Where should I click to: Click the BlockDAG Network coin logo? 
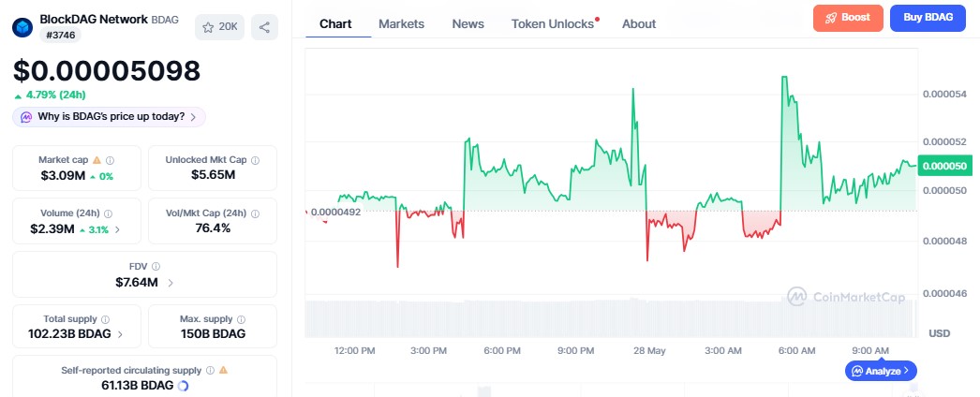click(x=22, y=27)
